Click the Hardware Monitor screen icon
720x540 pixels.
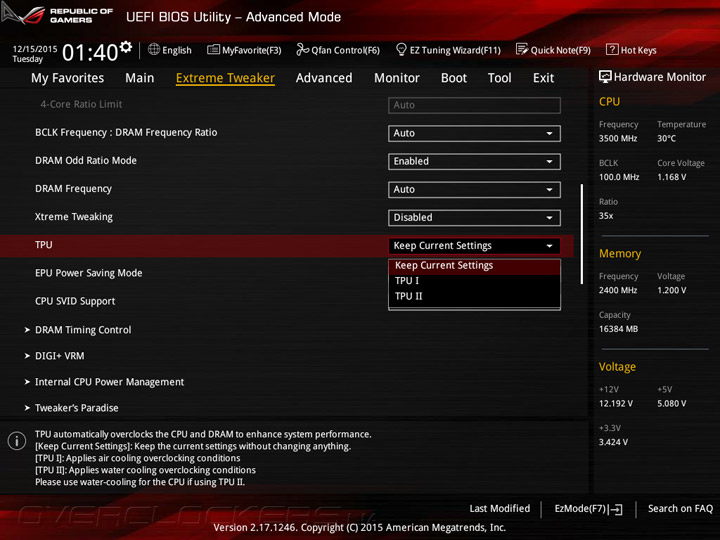(605, 77)
